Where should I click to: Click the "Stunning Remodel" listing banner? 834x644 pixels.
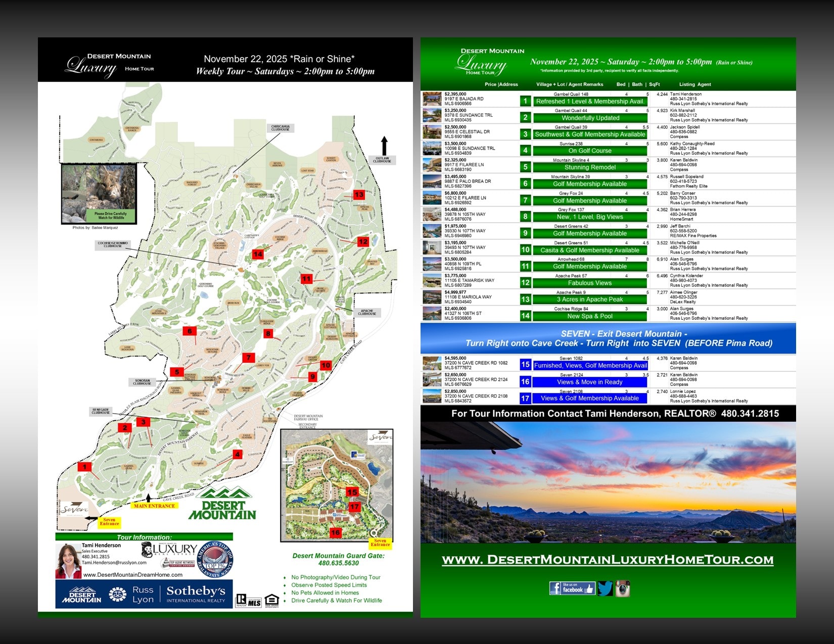[590, 167]
